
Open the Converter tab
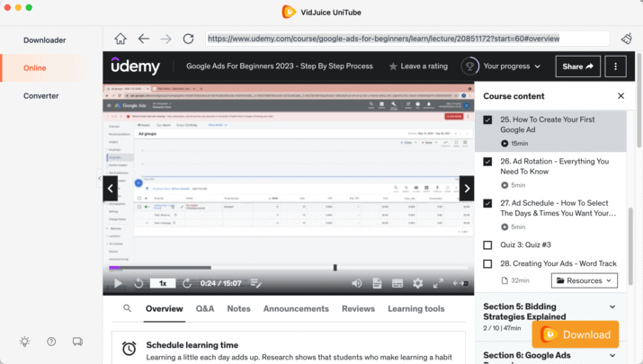41,96
